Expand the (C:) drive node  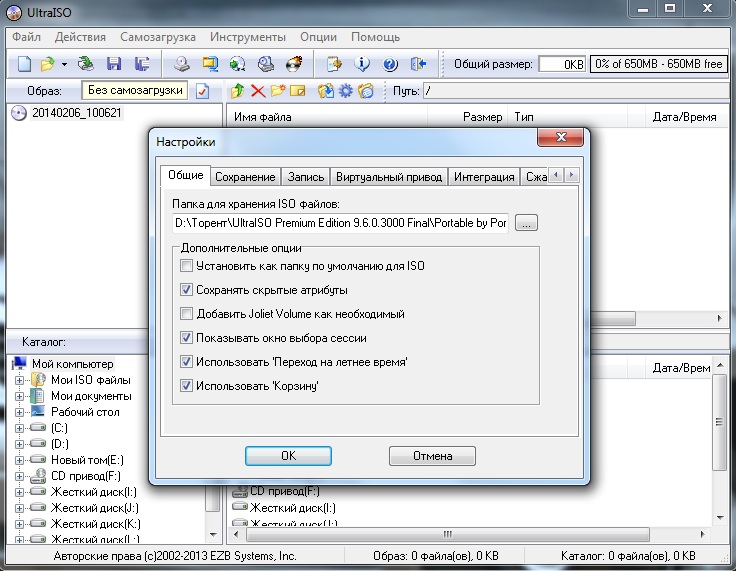pos(19,428)
